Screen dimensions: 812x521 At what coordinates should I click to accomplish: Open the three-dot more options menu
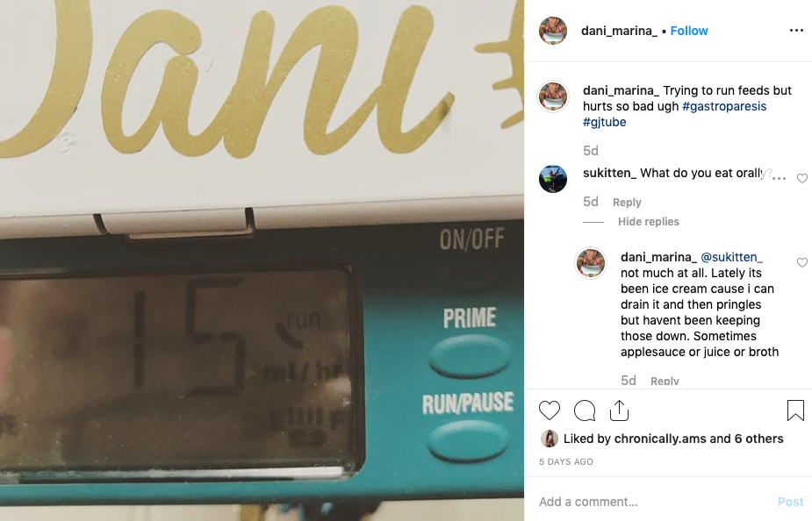coord(796,31)
